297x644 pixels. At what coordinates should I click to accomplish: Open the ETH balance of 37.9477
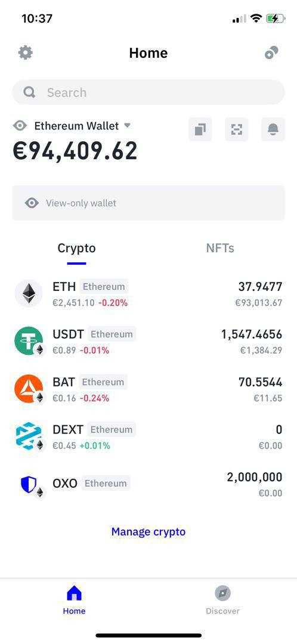pos(260,287)
